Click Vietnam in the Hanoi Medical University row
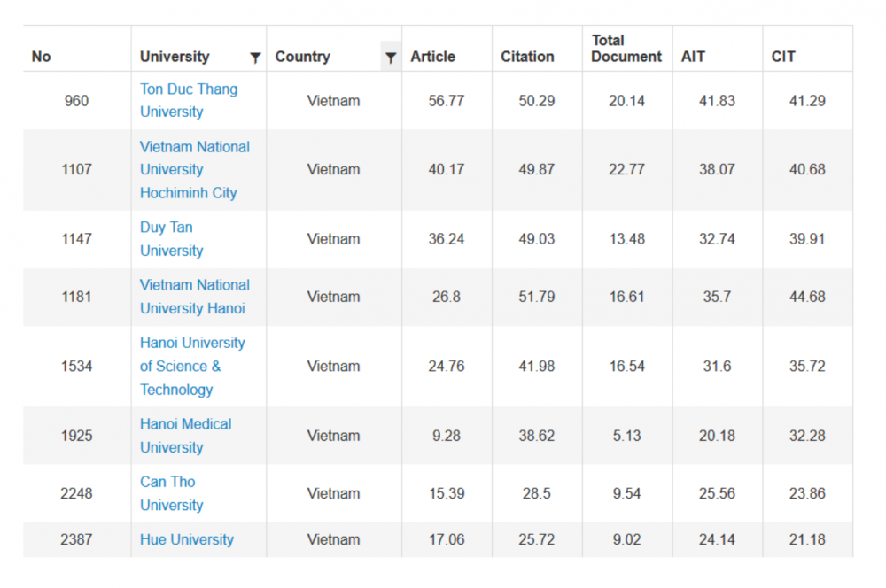 click(x=333, y=436)
